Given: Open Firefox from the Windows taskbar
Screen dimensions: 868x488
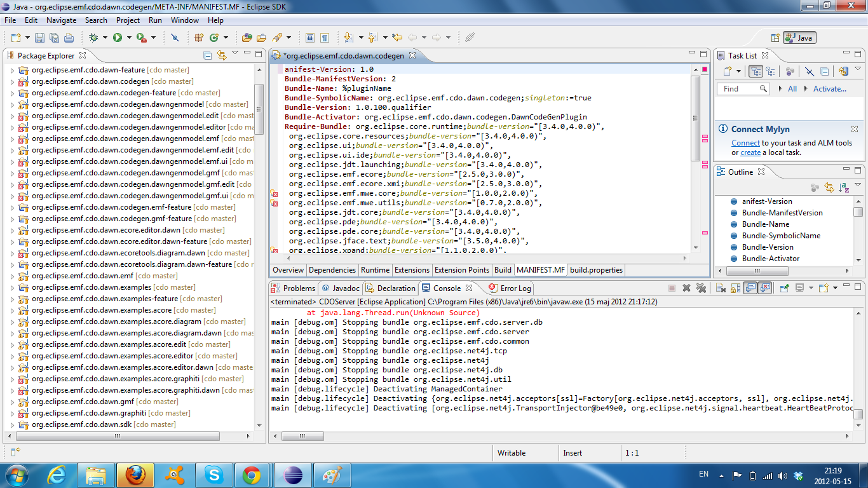Looking at the screenshot, I should click(135, 475).
